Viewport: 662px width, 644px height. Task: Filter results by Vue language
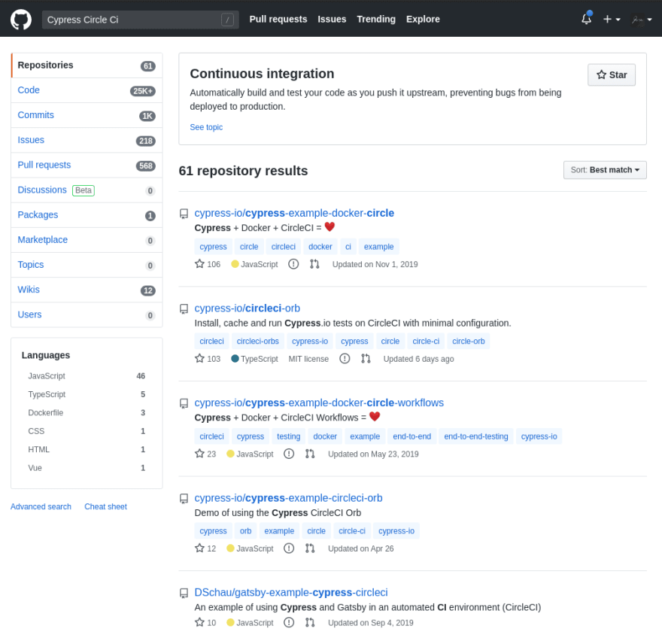point(87,468)
